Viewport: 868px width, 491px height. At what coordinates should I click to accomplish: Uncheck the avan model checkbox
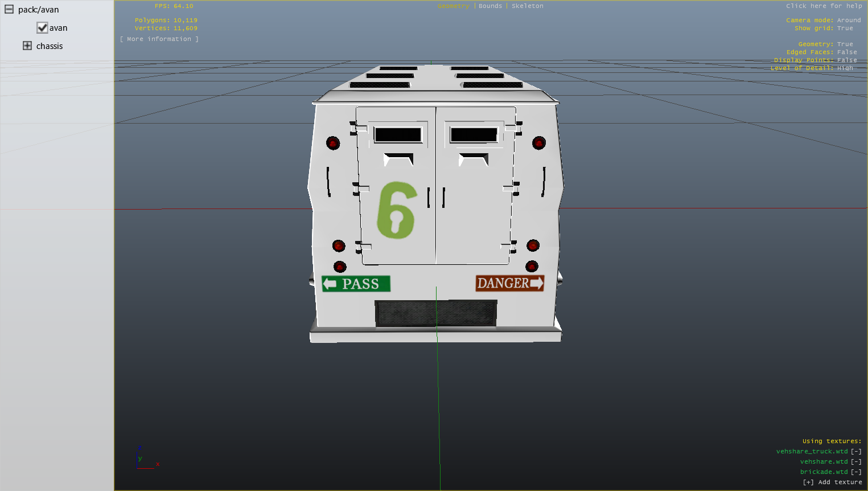(42, 28)
